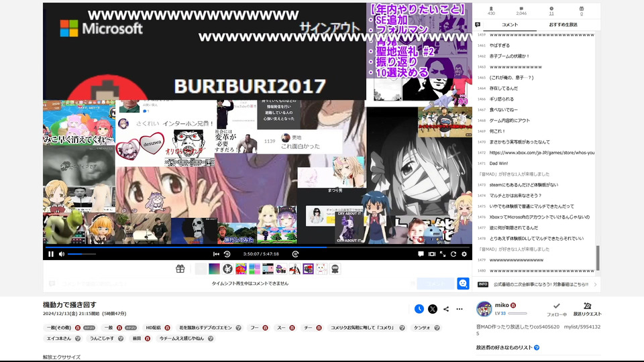The height and width of the screenshot is (362, 644).
Task: Click the blue seek progress bar
Action: pos(257,247)
